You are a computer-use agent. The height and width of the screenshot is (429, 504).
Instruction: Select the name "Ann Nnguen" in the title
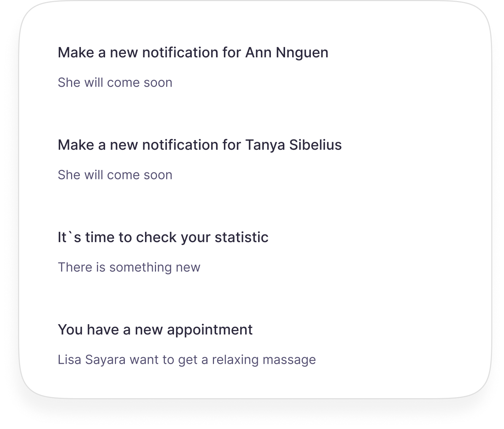pyautogui.click(x=287, y=53)
